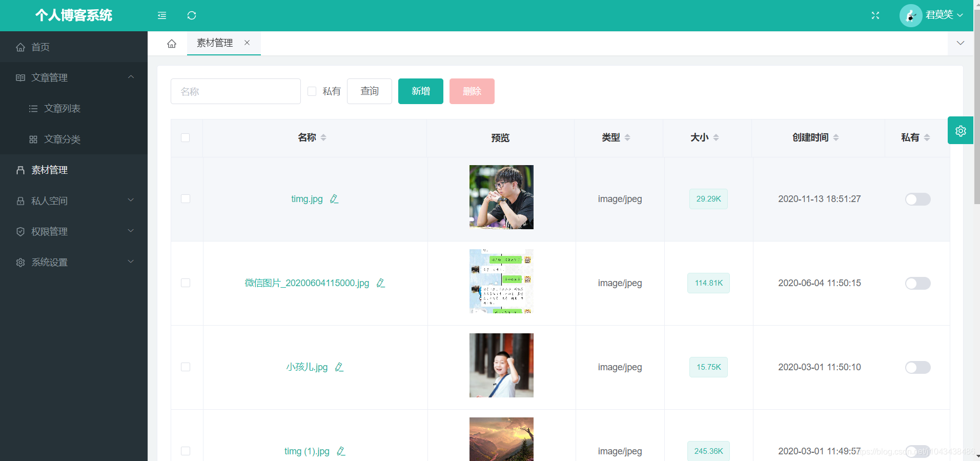Open the 君莫笑 user dropdown arrow
The width and height of the screenshot is (980, 461).
(x=960, y=15)
